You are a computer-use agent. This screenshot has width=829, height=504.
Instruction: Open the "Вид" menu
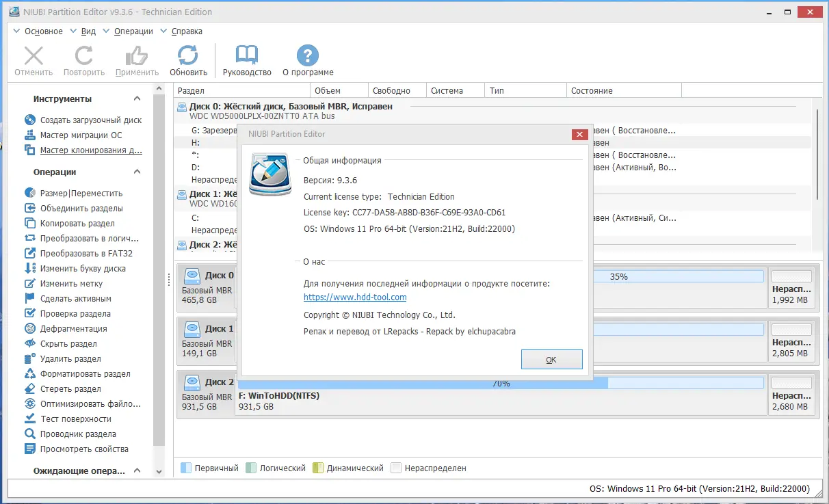87,31
